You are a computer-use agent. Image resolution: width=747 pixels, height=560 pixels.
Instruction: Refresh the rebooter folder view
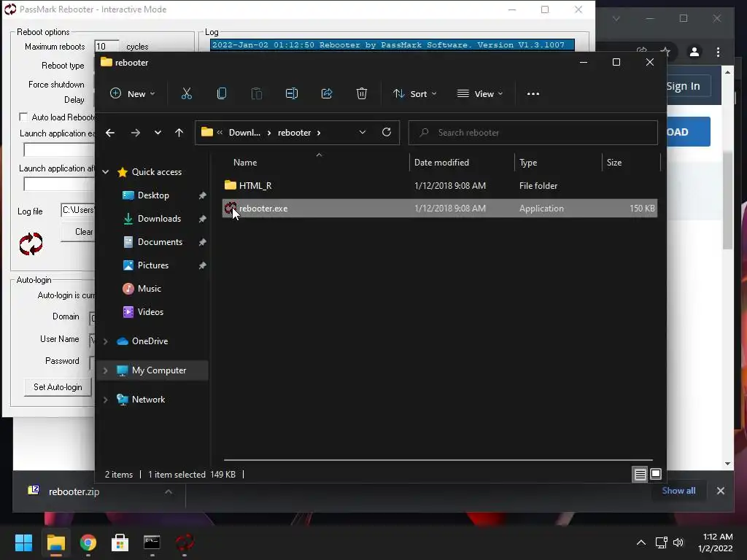(x=387, y=132)
